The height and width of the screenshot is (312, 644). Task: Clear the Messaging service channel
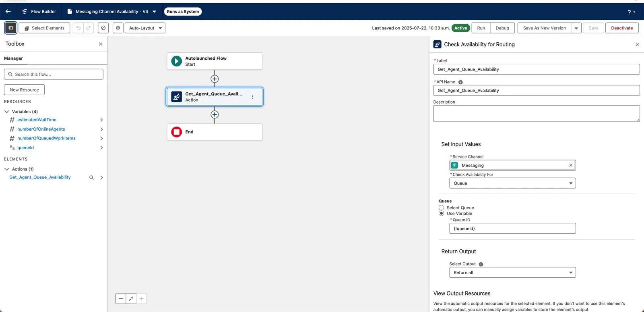tap(571, 165)
